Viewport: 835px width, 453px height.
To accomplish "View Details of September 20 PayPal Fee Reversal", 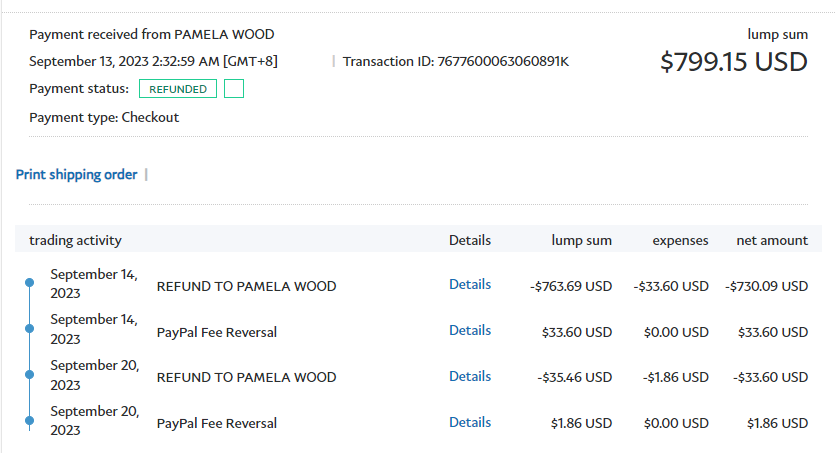I will click(470, 423).
